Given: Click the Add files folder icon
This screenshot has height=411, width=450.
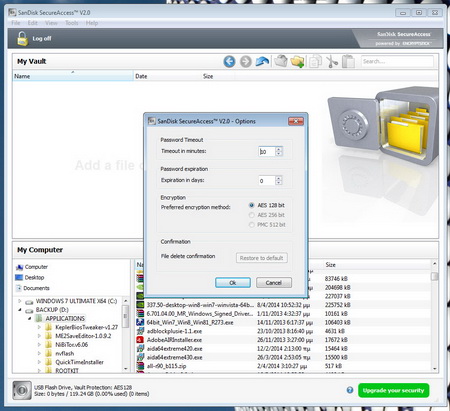Looking at the screenshot, I should click(x=297, y=61).
